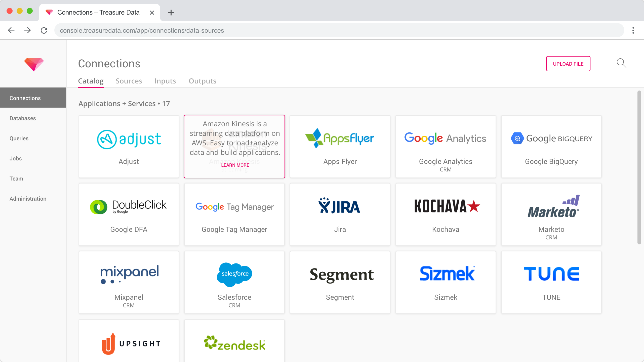Go back using browser arrow

11,30
